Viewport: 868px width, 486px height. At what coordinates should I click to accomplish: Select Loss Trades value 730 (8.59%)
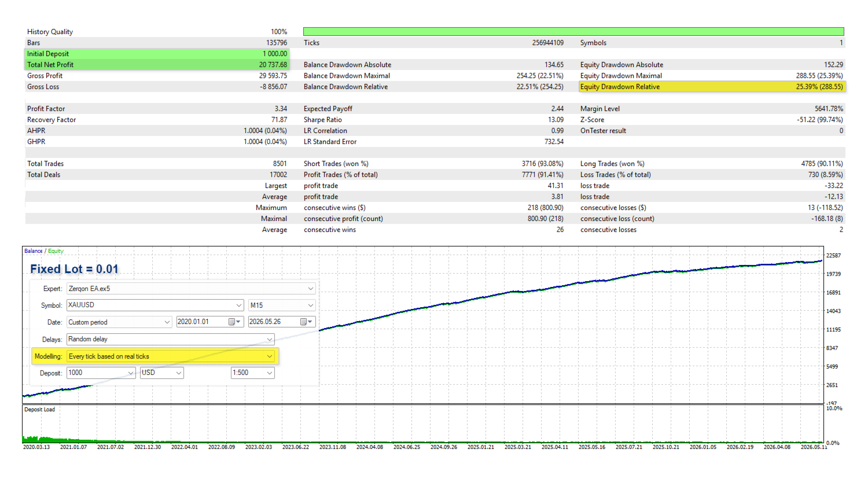826,175
